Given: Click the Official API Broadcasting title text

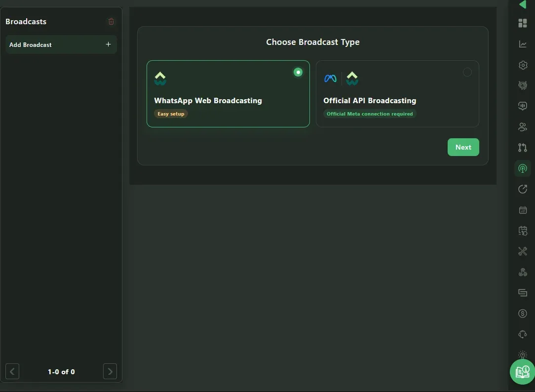Looking at the screenshot, I should [x=370, y=101].
